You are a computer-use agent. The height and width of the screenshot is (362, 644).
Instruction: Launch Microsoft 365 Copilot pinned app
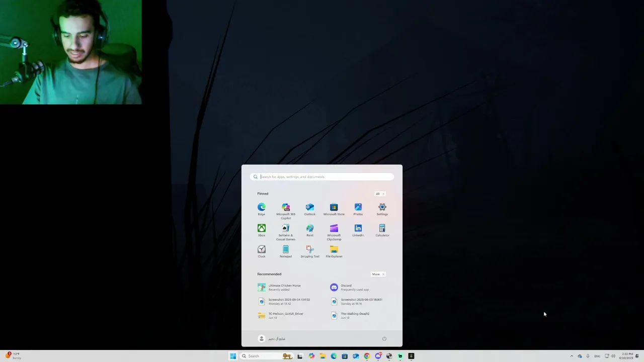286,211
